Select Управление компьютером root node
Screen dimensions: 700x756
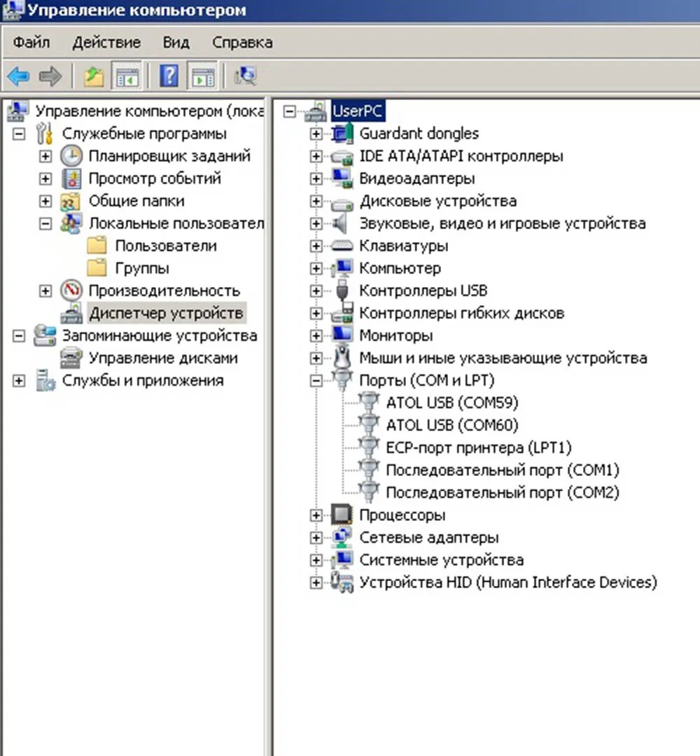(149, 111)
